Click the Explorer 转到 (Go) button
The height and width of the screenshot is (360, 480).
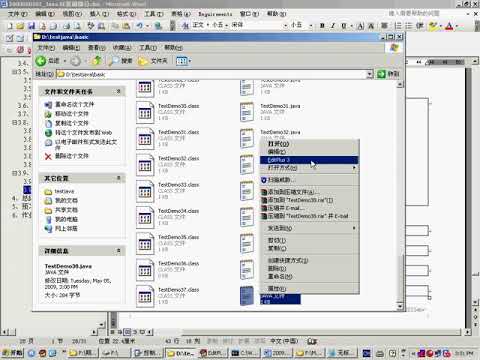388,74
